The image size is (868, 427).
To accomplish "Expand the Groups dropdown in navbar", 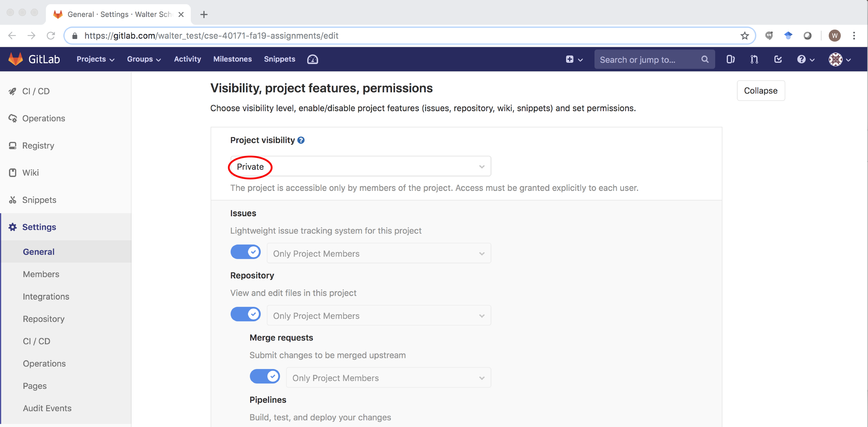I will tap(144, 59).
